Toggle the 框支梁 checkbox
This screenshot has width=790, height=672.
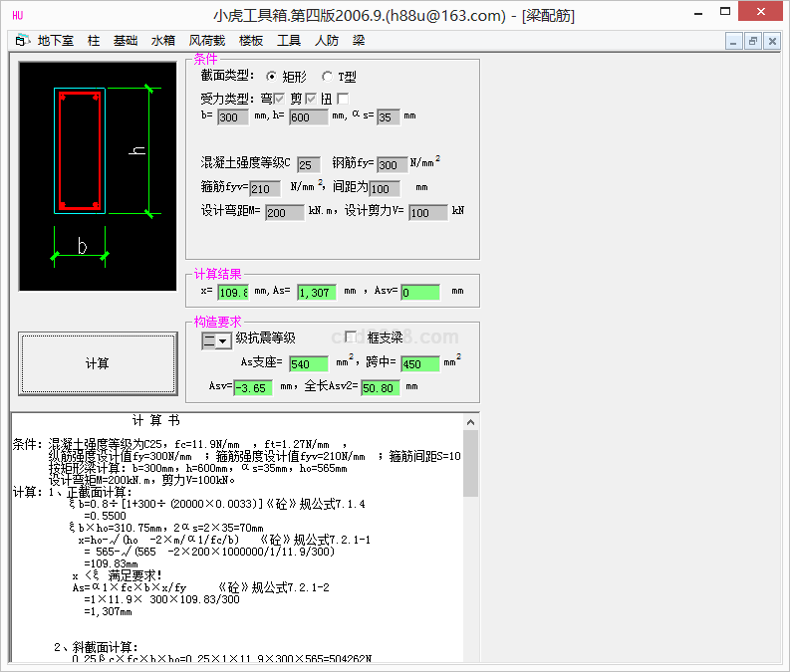pyautogui.click(x=351, y=337)
